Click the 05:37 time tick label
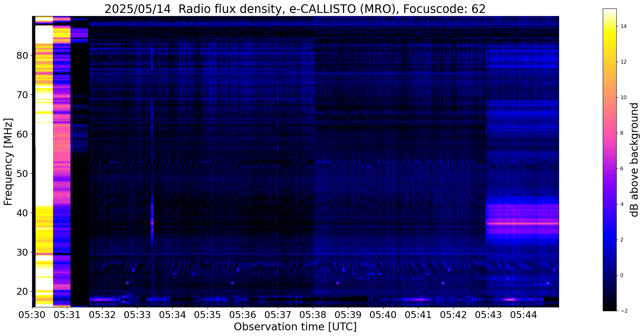644x336 pixels. click(278, 314)
